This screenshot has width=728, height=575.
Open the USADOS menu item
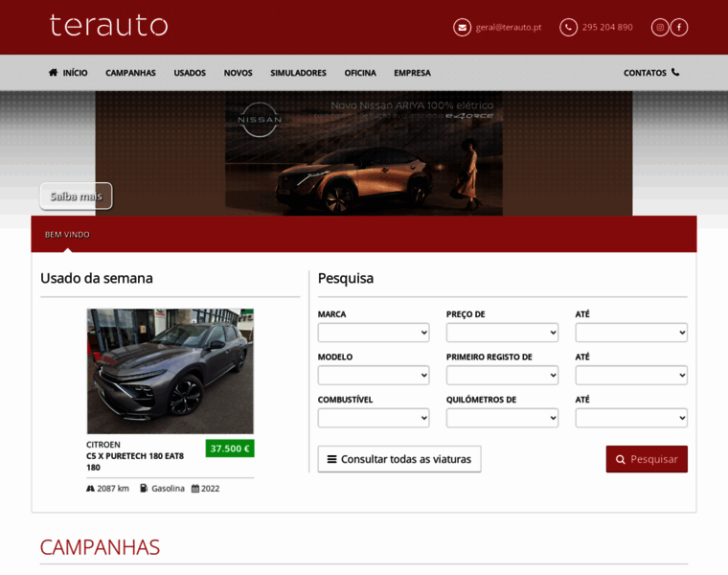click(x=190, y=73)
